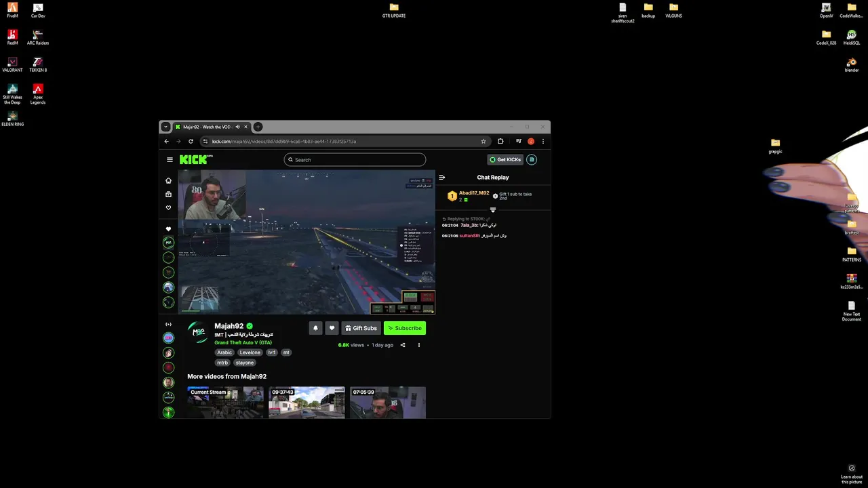Open the Chrome three-dot menu
Viewport: 868px width, 488px height.
point(543,142)
